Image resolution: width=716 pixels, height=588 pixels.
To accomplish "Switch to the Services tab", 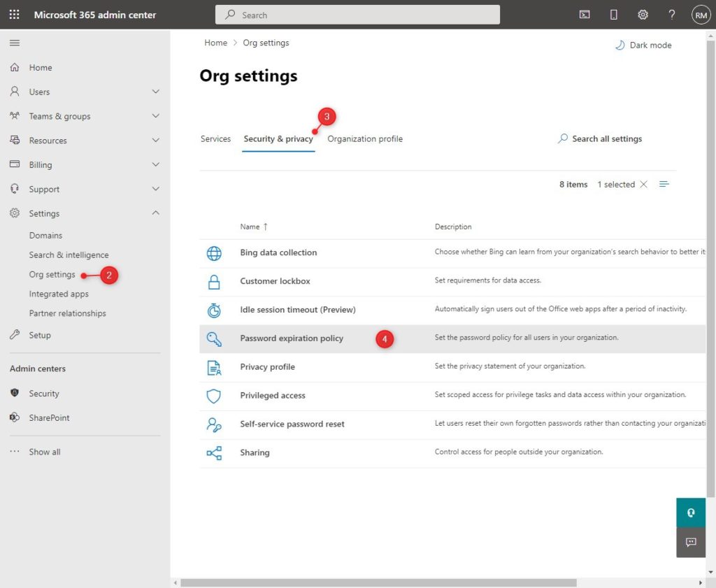I will [x=215, y=138].
